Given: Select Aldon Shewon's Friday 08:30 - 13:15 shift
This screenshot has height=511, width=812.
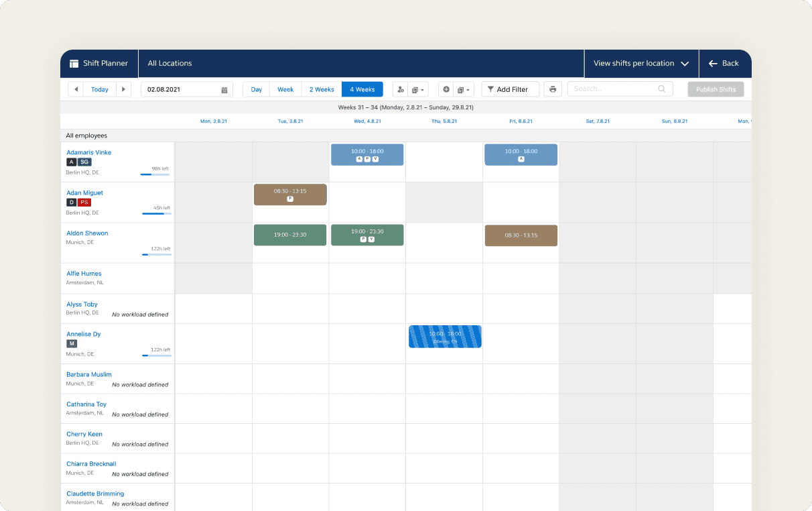Looking at the screenshot, I should tap(521, 235).
